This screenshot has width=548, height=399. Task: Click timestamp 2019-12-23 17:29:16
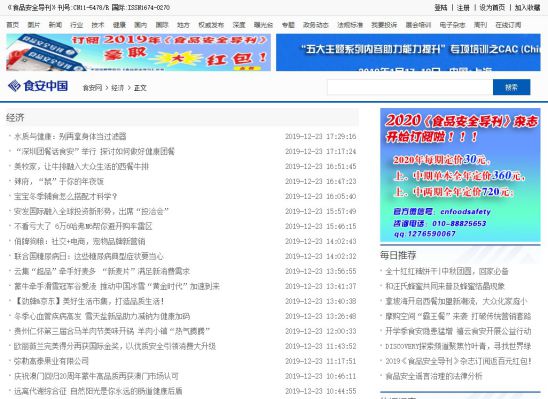pos(320,136)
